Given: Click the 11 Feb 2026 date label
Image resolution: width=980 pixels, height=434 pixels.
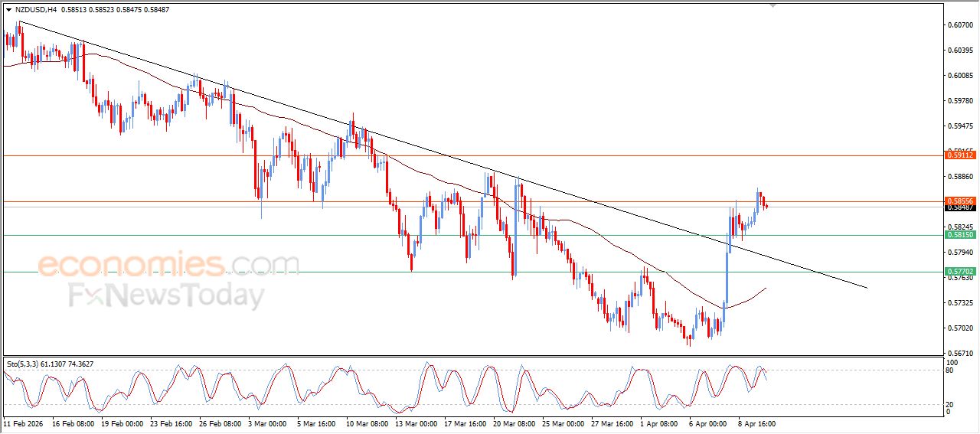Looking at the screenshot, I should point(24,423).
